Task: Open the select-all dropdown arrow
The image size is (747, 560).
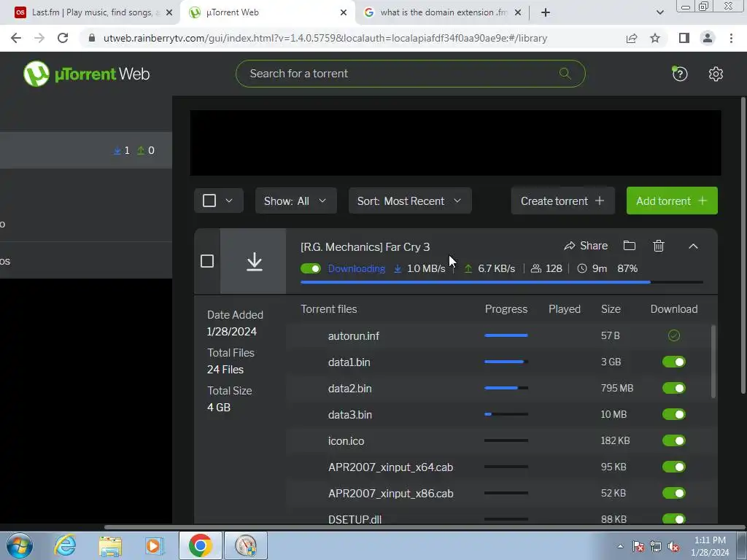Action: (229, 201)
